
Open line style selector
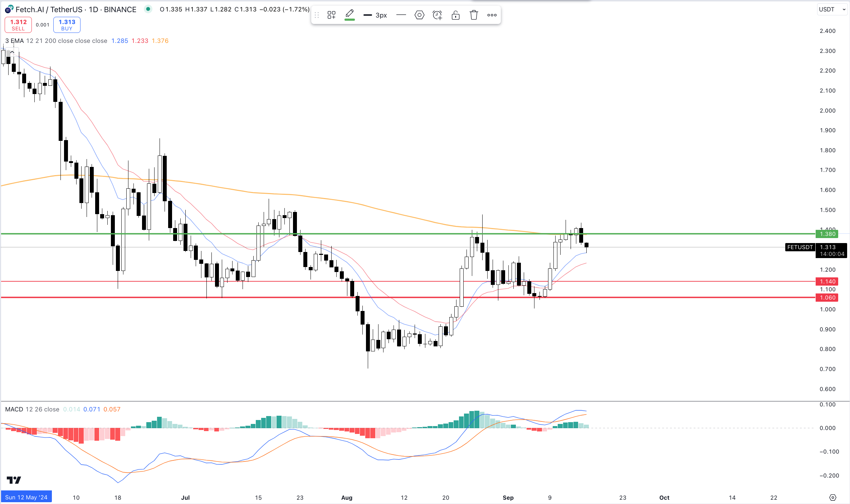401,15
